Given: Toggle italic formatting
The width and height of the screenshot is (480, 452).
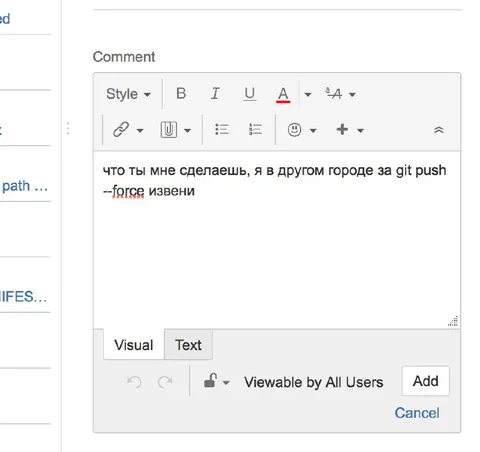Looking at the screenshot, I should point(215,94).
